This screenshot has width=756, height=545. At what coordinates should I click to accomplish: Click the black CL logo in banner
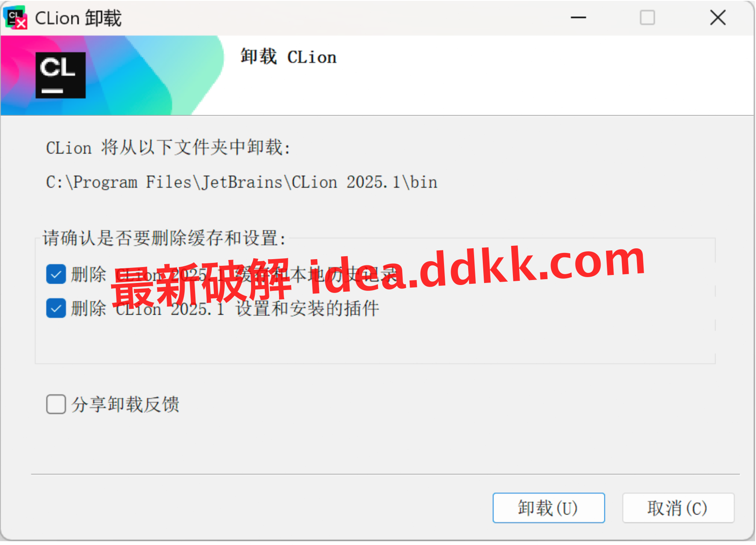coord(61,75)
